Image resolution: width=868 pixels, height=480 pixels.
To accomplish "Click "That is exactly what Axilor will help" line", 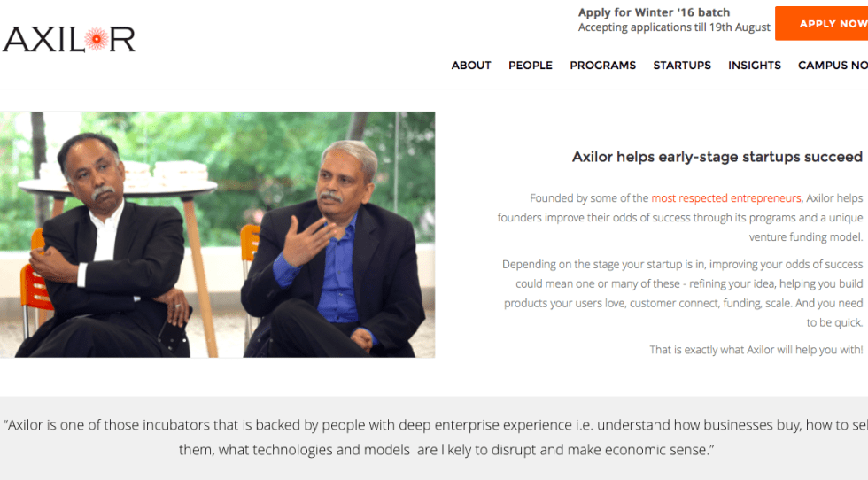I will 756,350.
